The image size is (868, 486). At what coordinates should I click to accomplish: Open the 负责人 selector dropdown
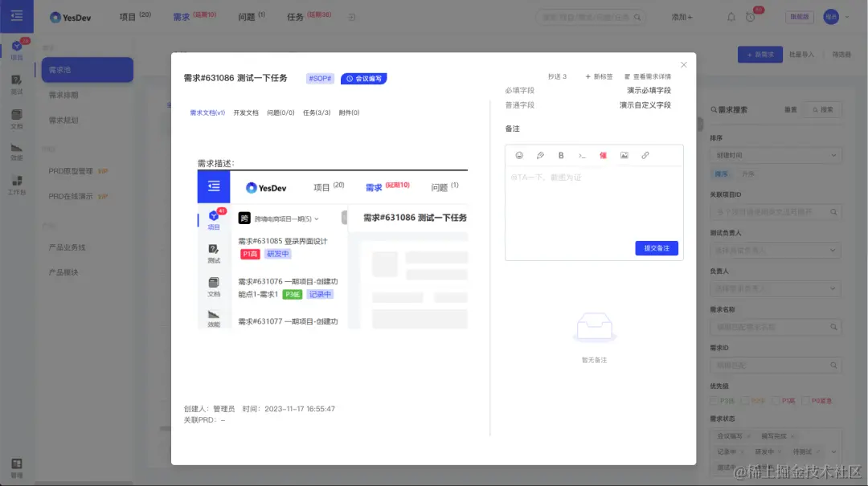click(x=776, y=288)
